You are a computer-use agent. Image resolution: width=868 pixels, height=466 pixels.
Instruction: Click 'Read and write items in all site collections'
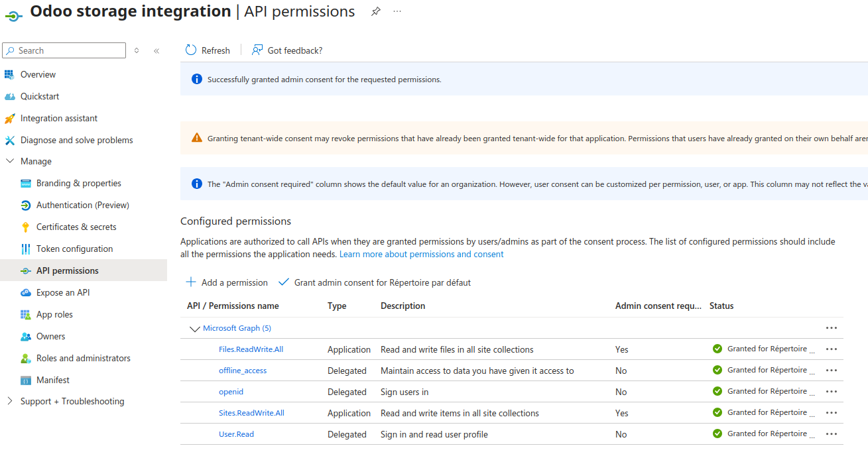pyautogui.click(x=460, y=413)
